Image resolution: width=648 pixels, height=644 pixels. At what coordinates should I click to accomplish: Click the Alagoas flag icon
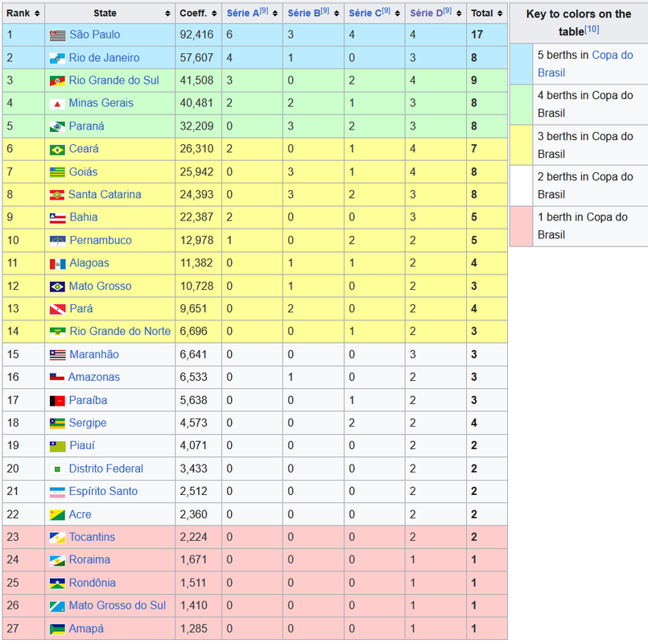(58, 264)
